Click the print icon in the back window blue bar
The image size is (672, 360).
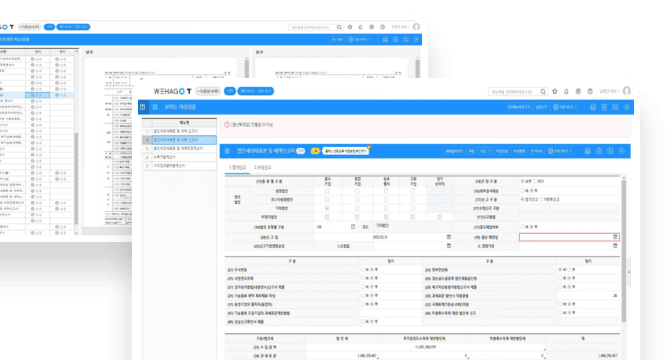pyautogui.click(x=385, y=39)
